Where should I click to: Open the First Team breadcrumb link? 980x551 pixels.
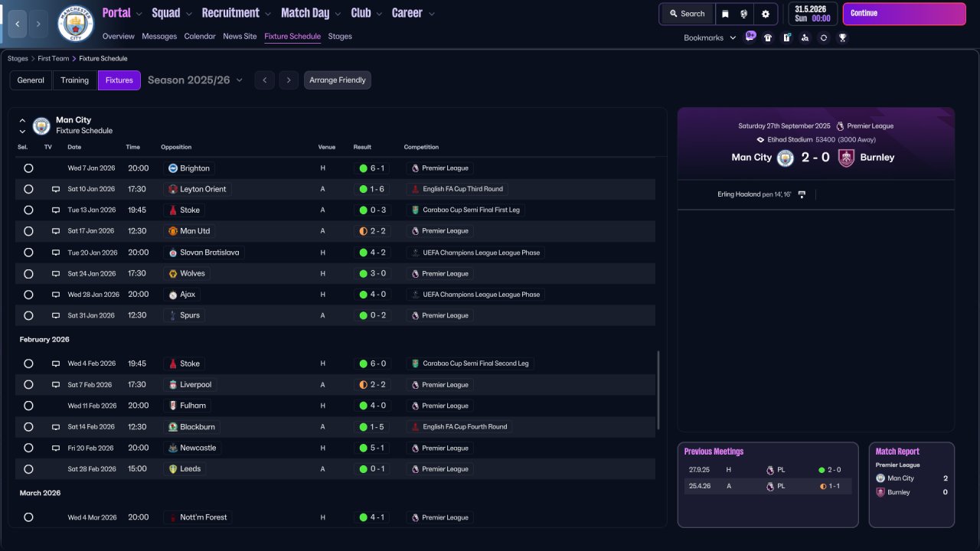click(x=53, y=58)
